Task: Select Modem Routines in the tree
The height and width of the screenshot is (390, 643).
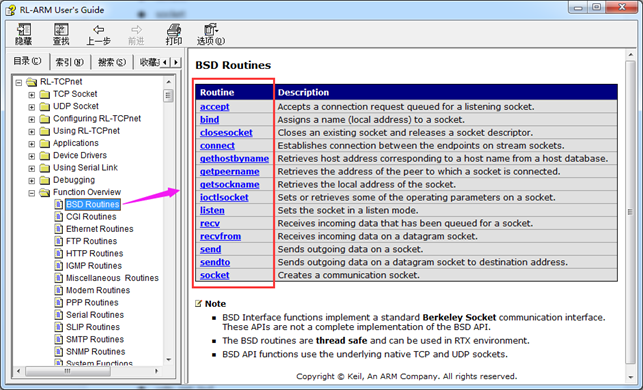Action: (98, 290)
